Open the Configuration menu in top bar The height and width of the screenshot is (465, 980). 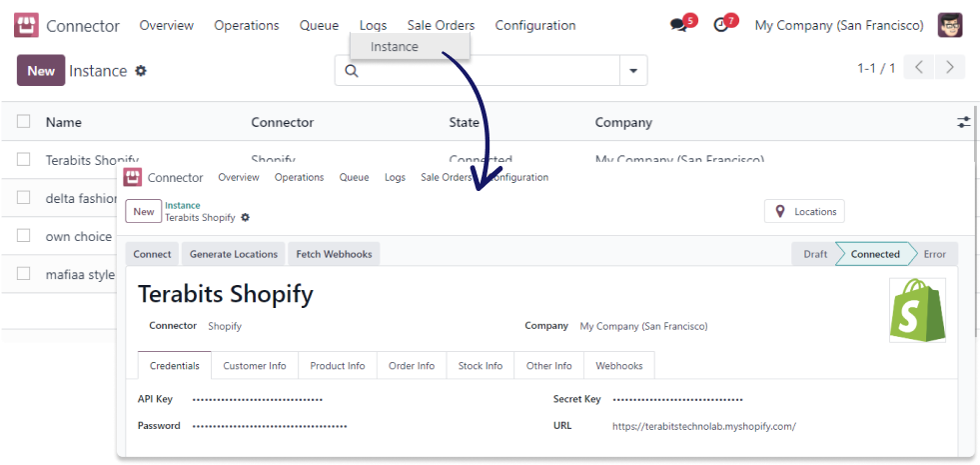point(535,26)
